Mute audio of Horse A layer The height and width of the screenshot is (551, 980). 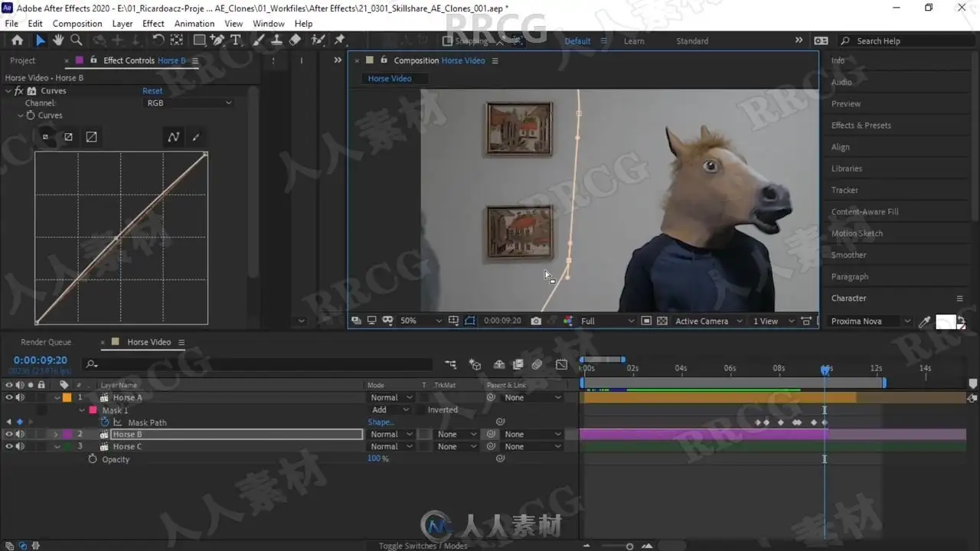pyautogui.click(x=20, y=397)
